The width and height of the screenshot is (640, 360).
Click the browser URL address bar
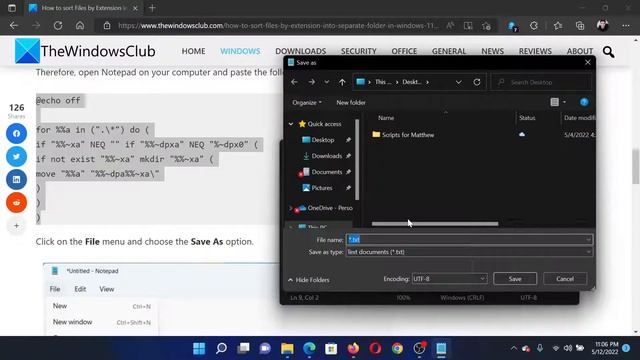278,26
